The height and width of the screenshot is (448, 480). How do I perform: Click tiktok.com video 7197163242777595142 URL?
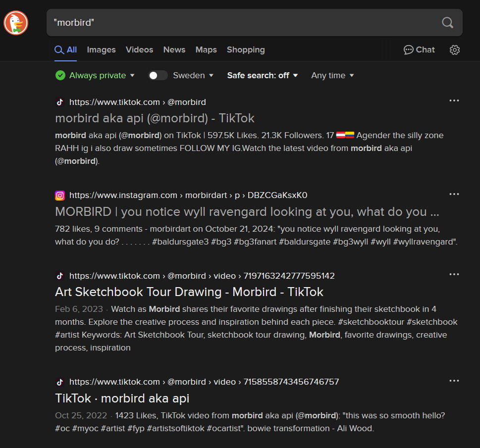[202, 276]
